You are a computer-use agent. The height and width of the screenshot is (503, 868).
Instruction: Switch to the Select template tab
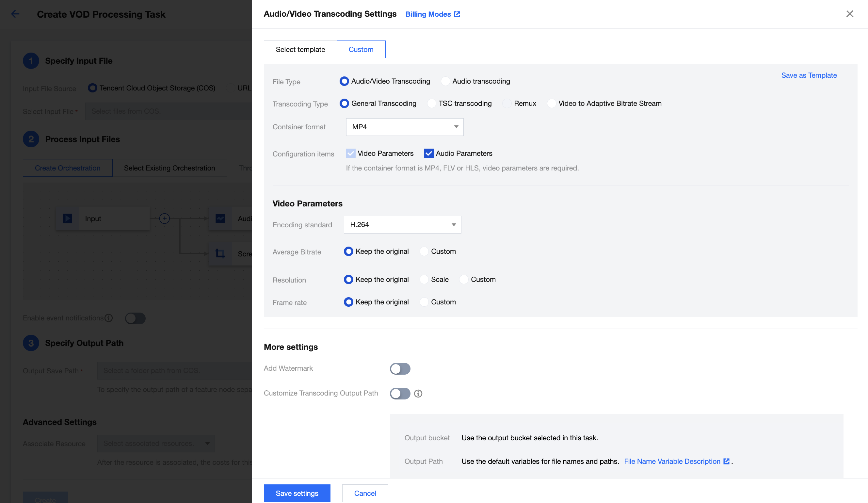point(300,49)
